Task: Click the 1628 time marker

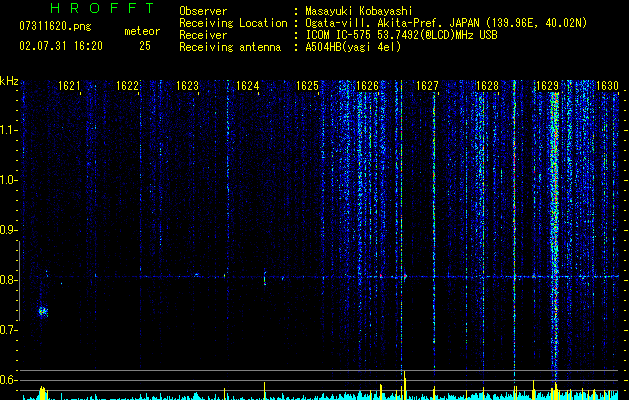Action: [x=487, y=86]
